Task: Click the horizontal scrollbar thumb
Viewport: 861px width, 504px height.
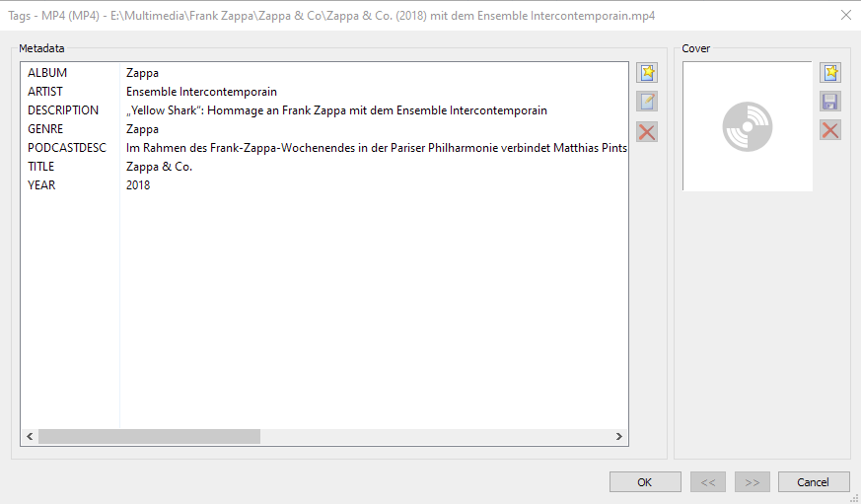Action: [149, 437]
